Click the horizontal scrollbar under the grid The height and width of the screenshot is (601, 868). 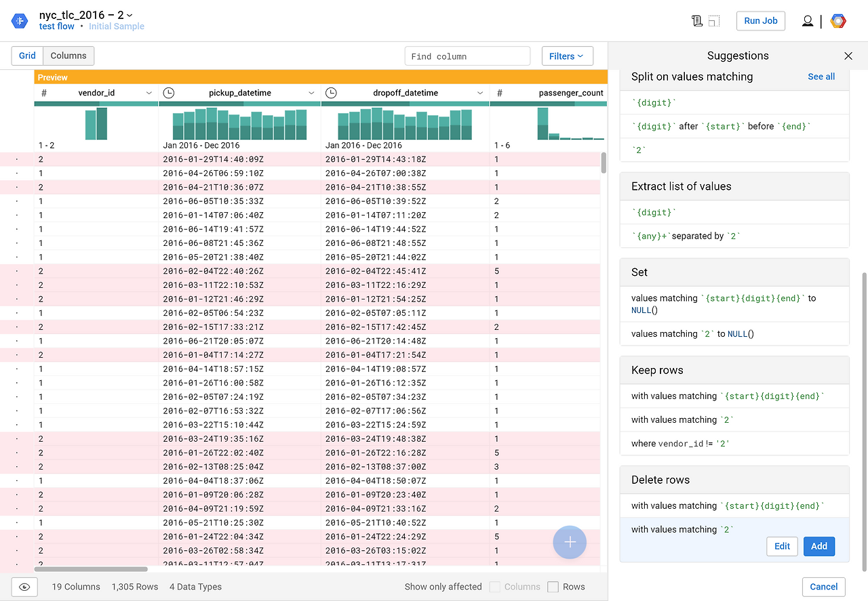click(x=91, y=569)
